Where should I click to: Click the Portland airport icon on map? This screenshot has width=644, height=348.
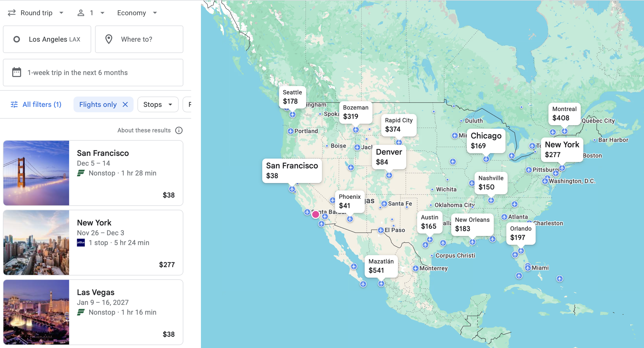coord(291,131)
